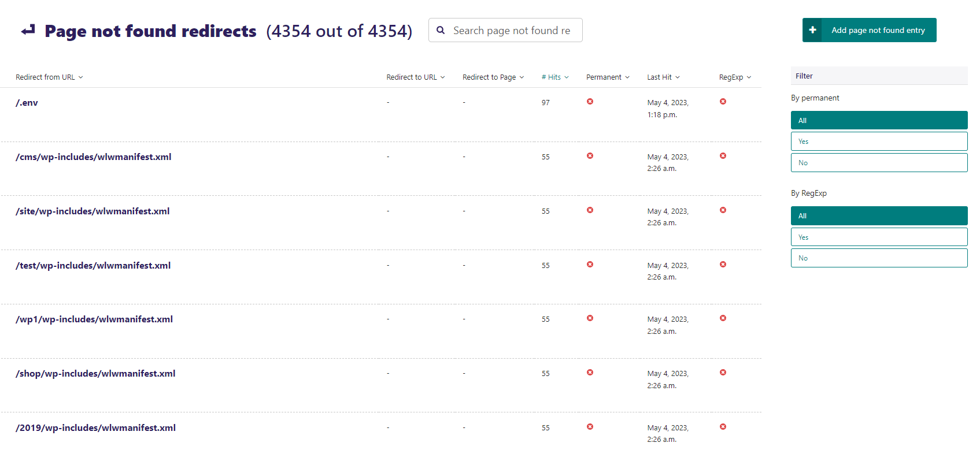Screen dimensions: 980x465
Task: Select Yes under the By RegExp filter
Action: 879,237
